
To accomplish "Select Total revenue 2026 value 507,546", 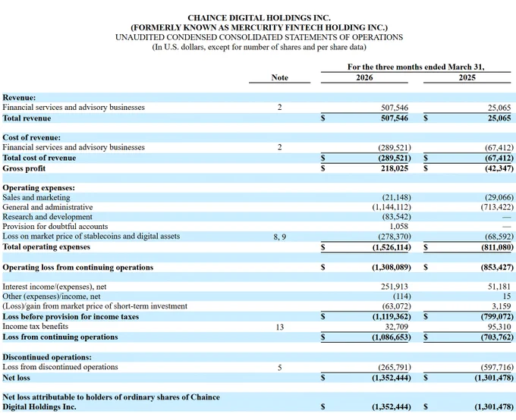I will pyautogui.click(x=395, y=118).
